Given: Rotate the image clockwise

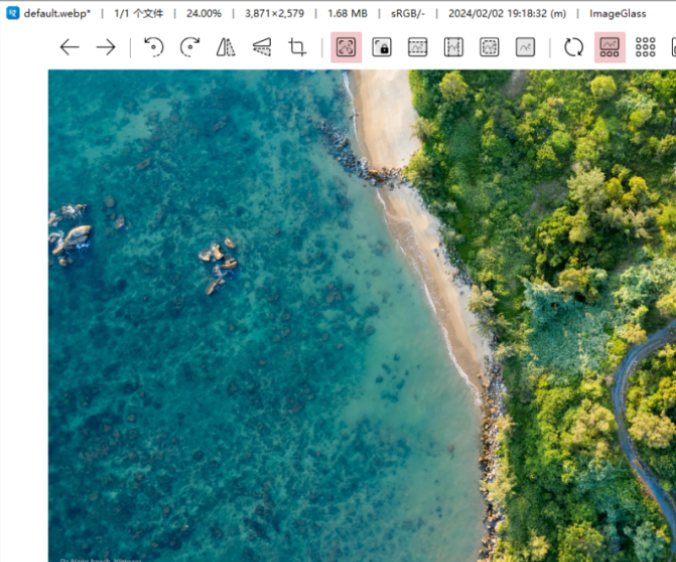Looking at the screenshot, I should [190, 47].
